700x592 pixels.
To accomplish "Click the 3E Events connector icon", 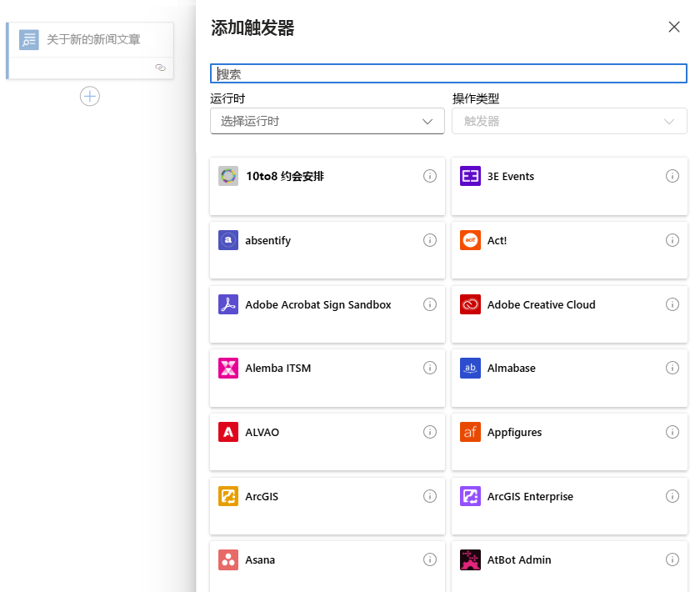I will (x=470, y=176).
